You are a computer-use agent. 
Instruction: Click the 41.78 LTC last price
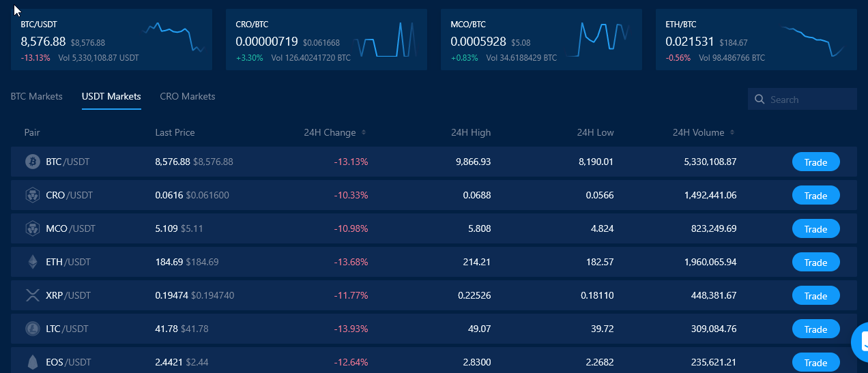coord(167,329)
